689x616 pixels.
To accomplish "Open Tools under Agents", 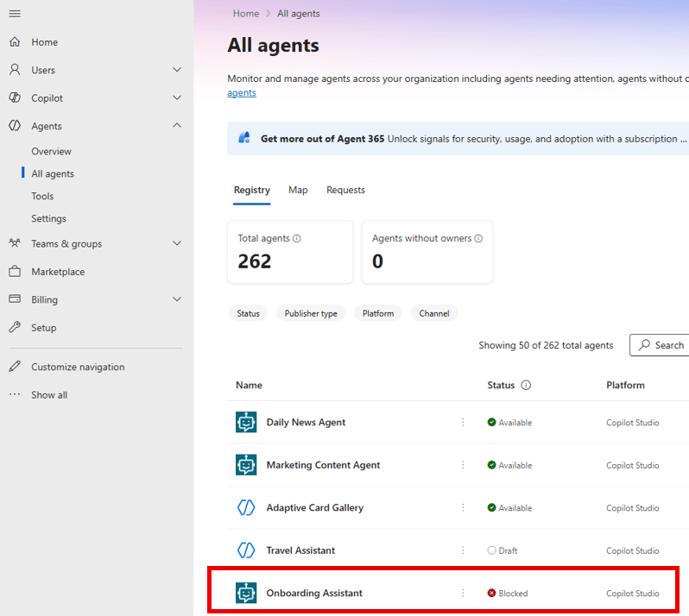I will [x=42, y=196].
